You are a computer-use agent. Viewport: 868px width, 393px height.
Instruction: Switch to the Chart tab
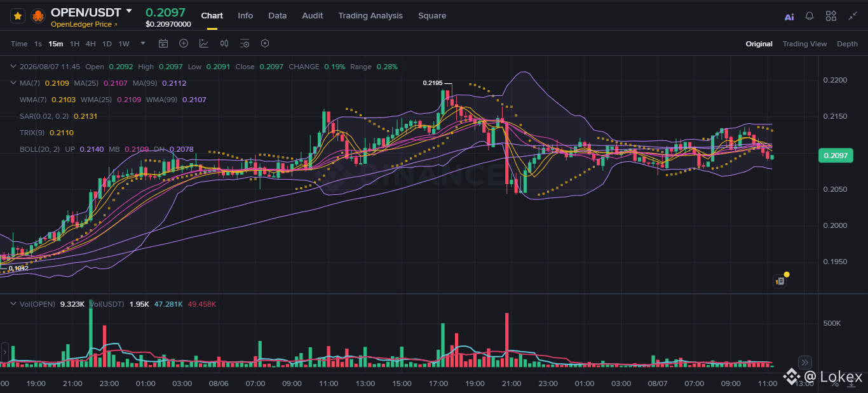[212, 16]
